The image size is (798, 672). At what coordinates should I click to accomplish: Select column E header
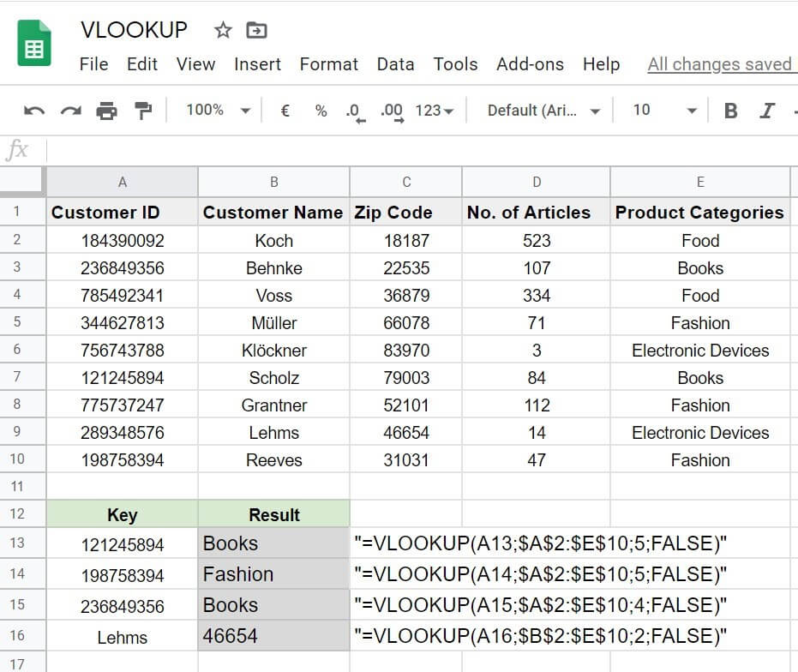tap(700, 182)
